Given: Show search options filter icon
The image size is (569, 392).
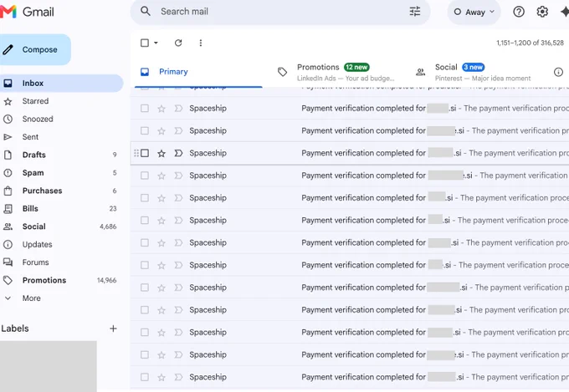Looking at the screenshot, I should coord(415,11).
